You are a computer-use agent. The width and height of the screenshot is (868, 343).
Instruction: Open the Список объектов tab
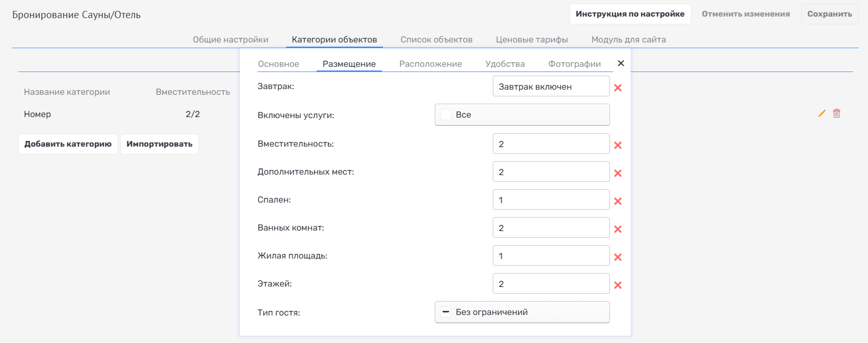point(436,40)
